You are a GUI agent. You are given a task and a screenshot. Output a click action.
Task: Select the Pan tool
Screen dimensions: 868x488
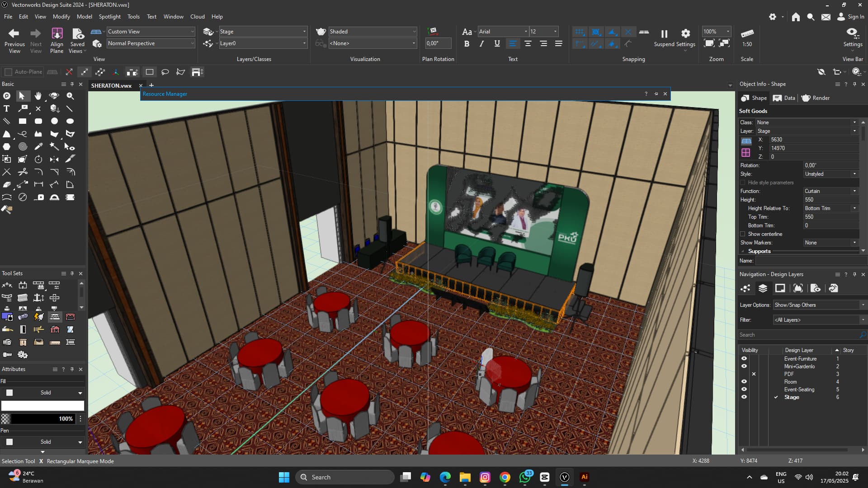point(38,96)
